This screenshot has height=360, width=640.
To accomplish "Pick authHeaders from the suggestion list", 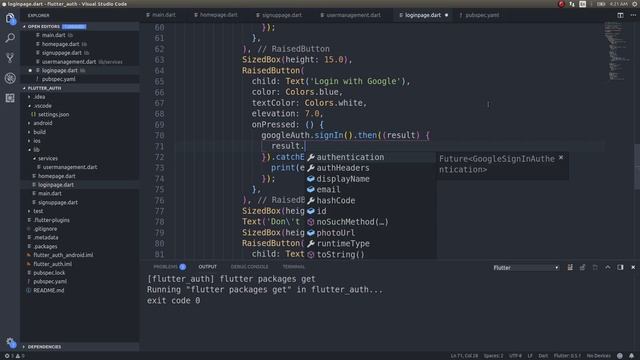I will point(371,168).
